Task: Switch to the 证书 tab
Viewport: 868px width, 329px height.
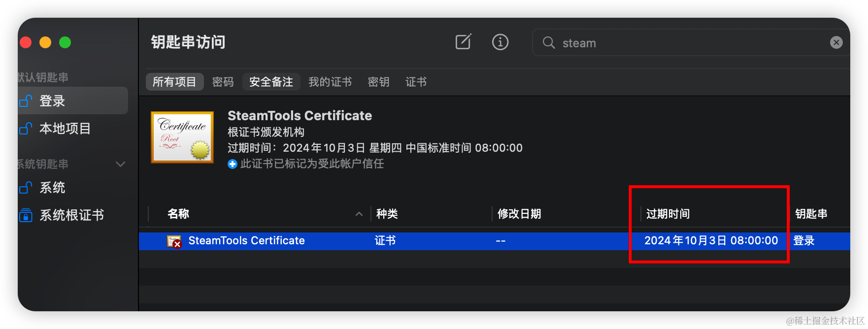Action: (416, 82)
